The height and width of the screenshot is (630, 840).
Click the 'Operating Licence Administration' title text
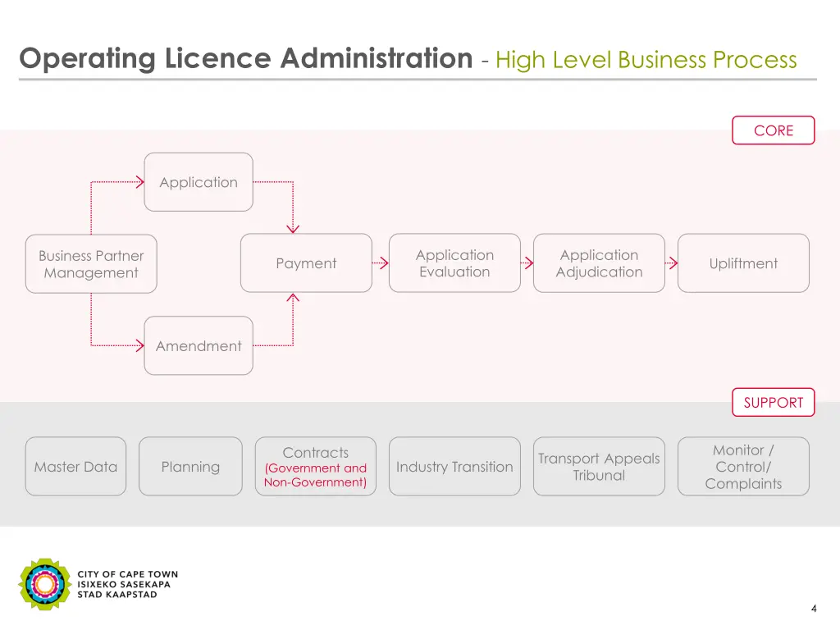pyautogui.click(x=246, y=58)
